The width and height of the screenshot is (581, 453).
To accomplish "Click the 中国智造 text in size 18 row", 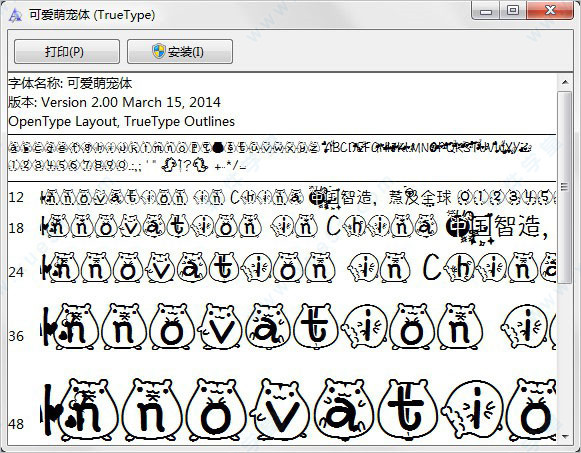I will pyautogui.click(x=494, y=227).
